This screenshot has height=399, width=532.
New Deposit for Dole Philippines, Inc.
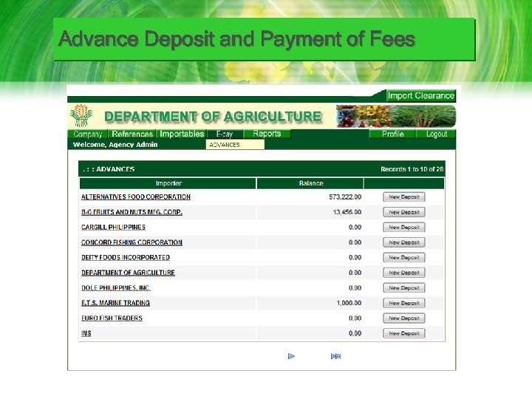pos(404,287)
